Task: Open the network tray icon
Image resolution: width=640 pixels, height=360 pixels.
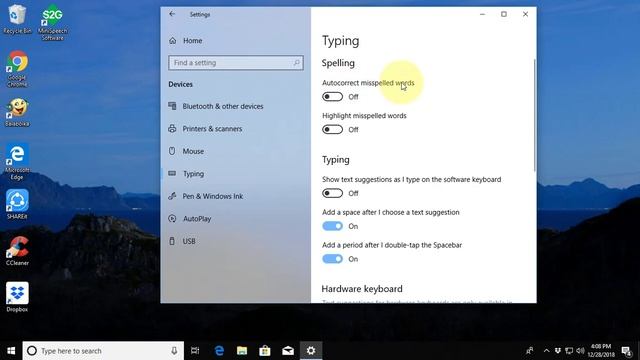Action: point(569,351)
